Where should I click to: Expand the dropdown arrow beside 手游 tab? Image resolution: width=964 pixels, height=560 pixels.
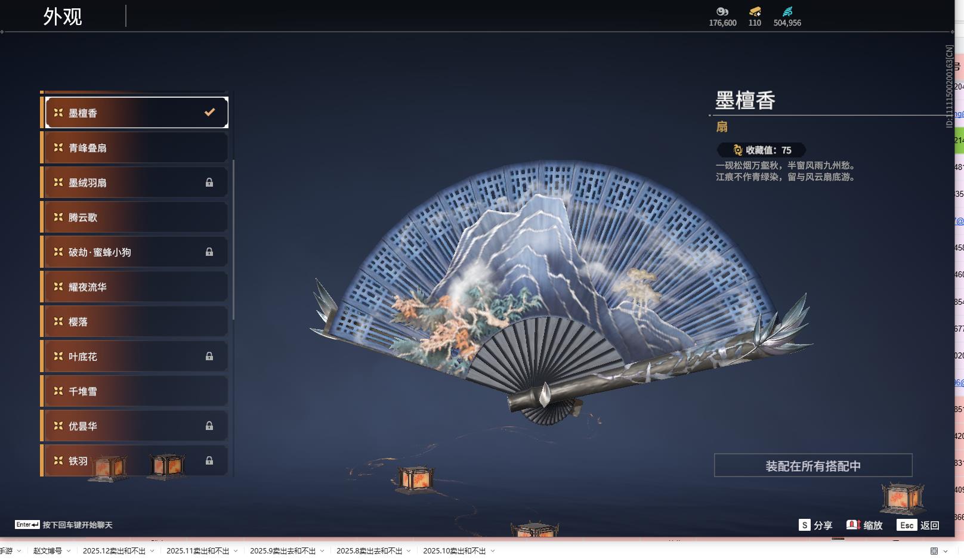pyautogui.click(x=19, y=551)
